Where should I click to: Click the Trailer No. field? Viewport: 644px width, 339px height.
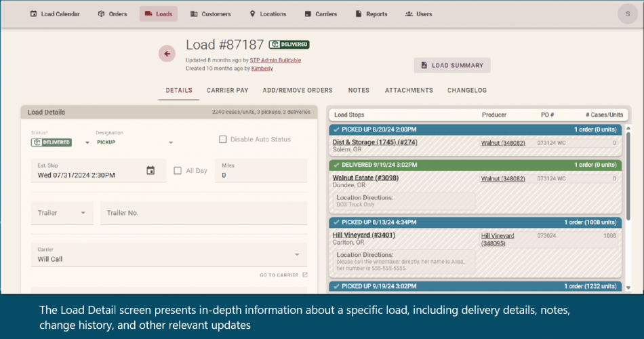click(204, 213)
